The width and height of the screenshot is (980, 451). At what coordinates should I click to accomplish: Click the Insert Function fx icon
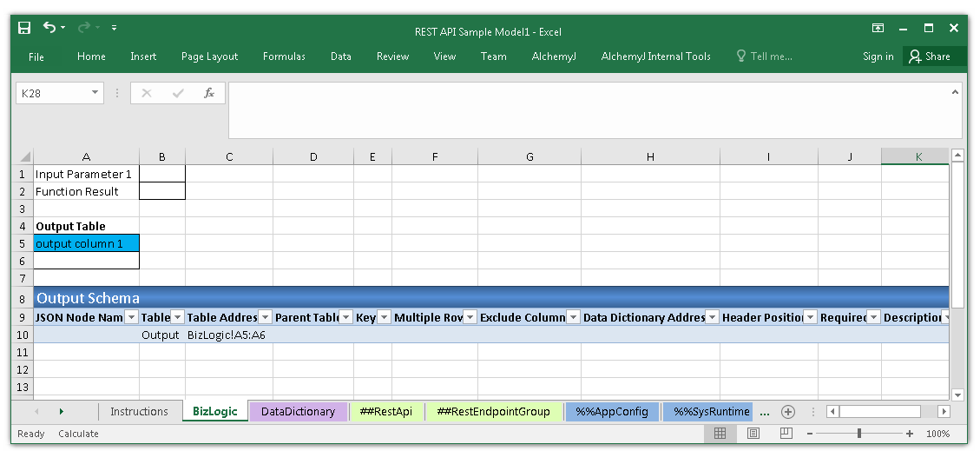click(x=209, y=93)
